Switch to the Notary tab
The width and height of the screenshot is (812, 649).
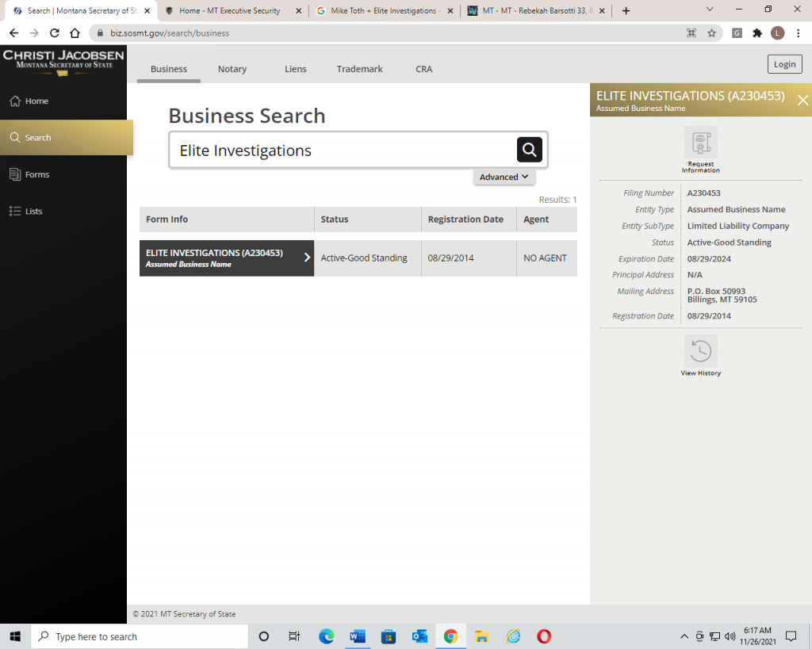click(x=232, y=69)
